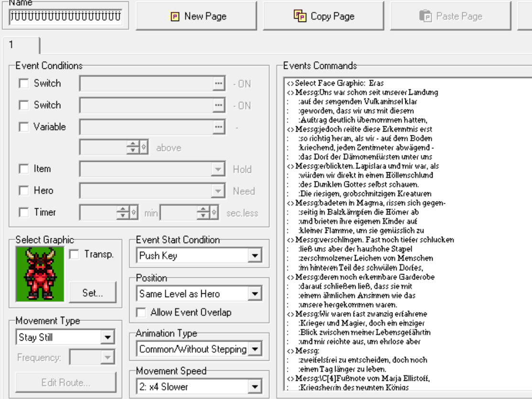Click into the event Name field
Image resolution: width=532 pixels, height=399 pixels.
click(x=65, y=17)
